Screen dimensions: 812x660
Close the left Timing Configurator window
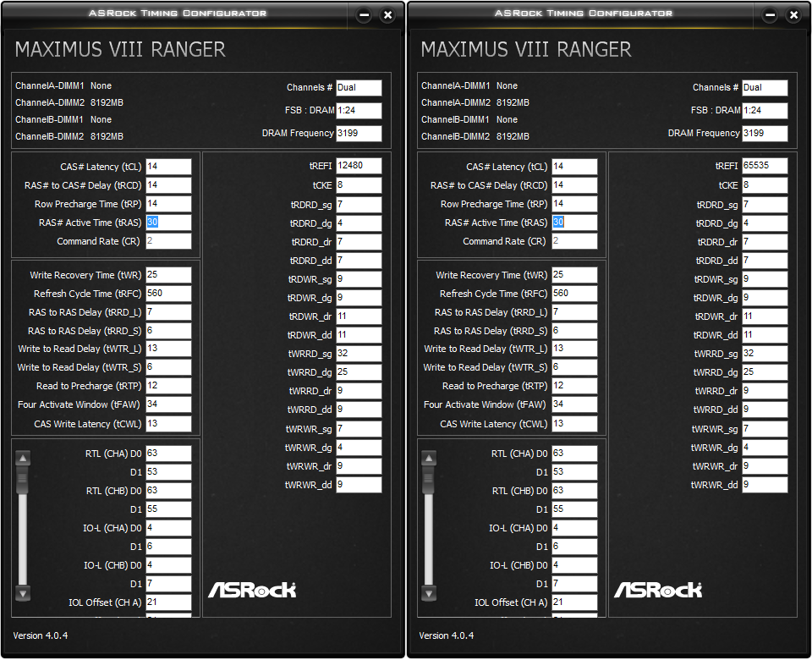pos(387,15)
